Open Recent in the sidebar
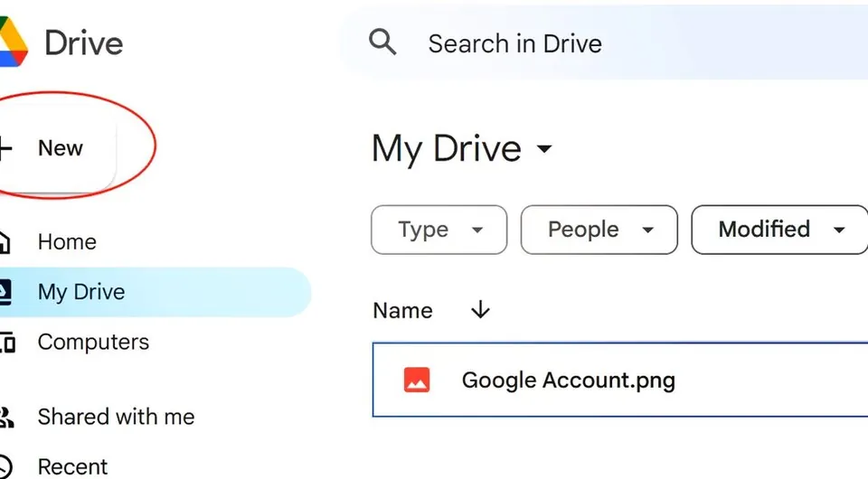This screenshot has height=479, width=868. pyautogui.click(x=72, y=466)
